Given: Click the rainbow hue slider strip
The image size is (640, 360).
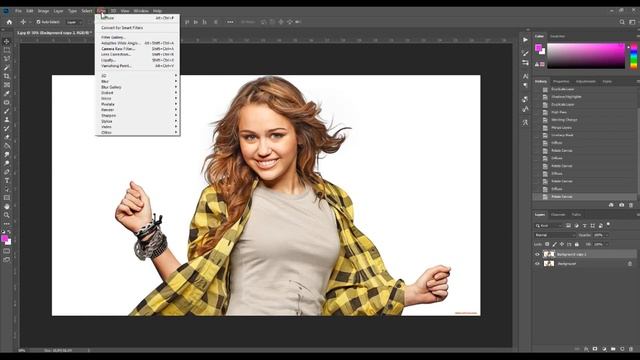Looking at the screenshot, I should coord(634,56).
